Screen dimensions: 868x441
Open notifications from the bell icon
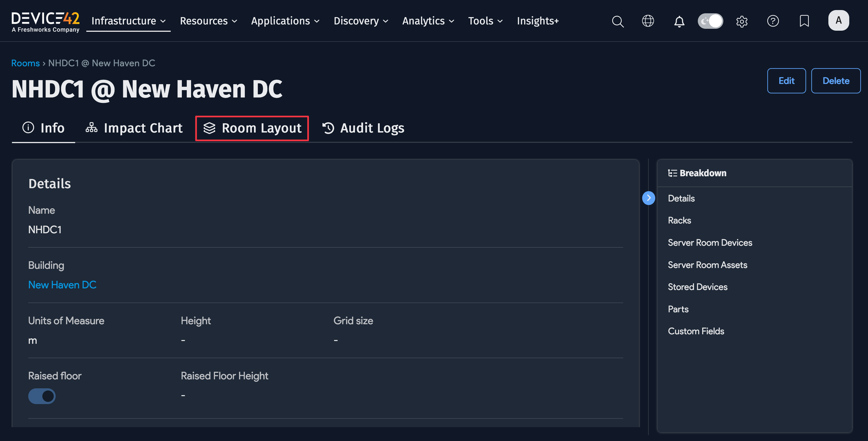[x=679, y=21]
